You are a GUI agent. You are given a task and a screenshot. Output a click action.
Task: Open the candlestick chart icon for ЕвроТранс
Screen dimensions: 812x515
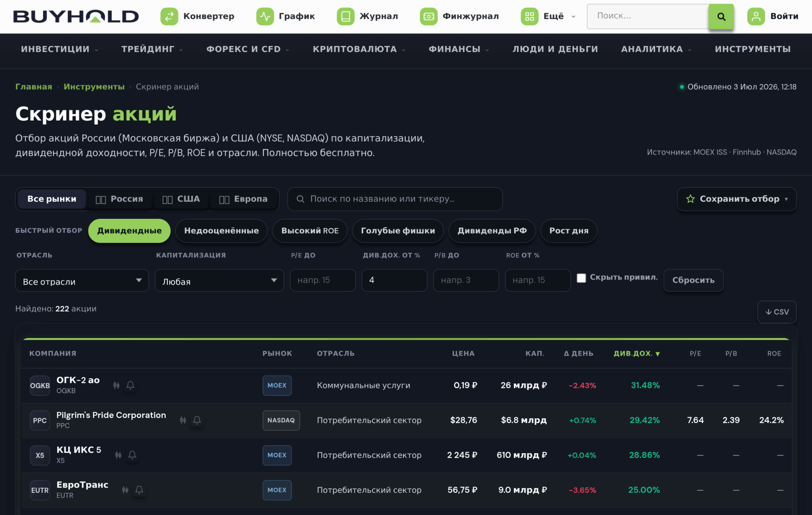point(125,490)
